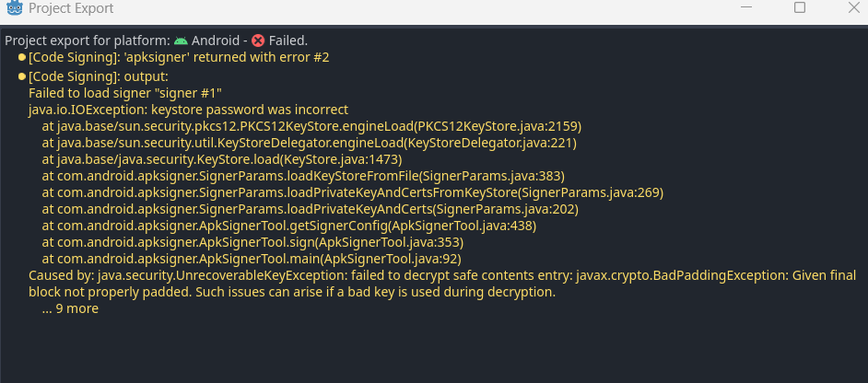Click the red Failed error icon
The width and height of the screenshot is (868, 383).
coord(258,41)
